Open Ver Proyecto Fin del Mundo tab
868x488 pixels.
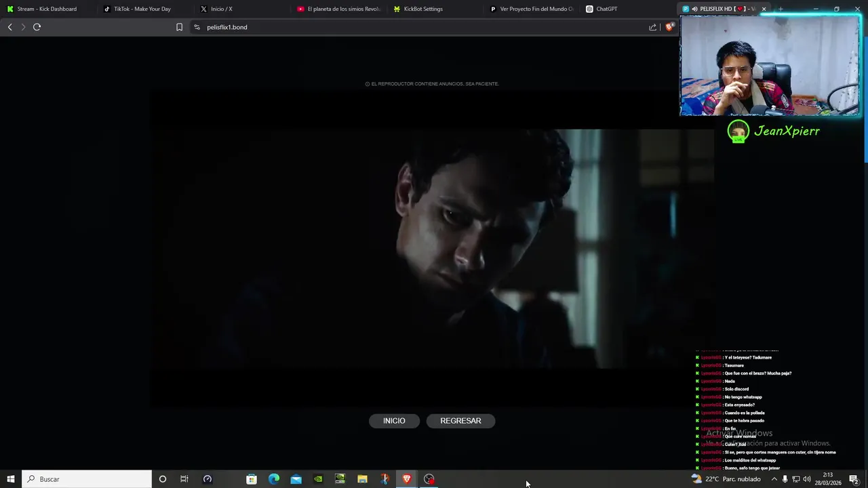(533, 9)
